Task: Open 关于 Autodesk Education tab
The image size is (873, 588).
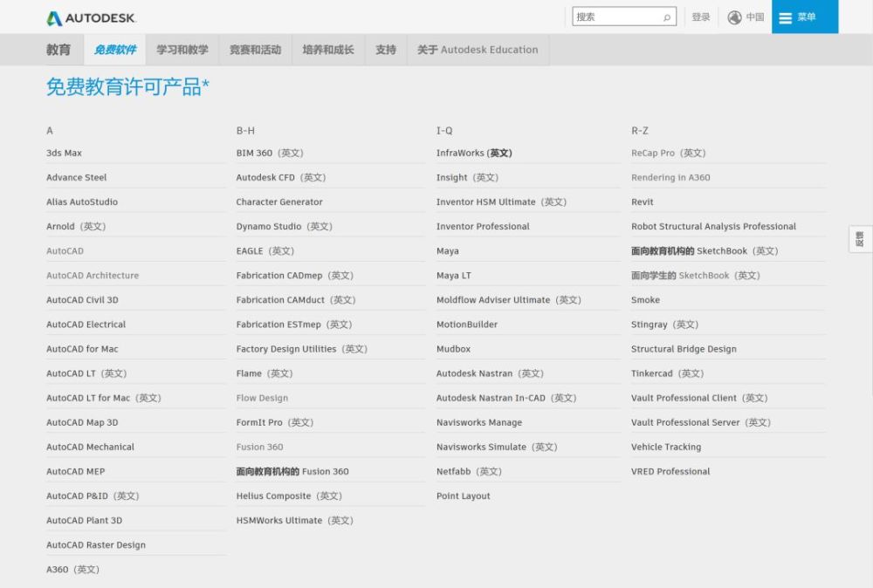Action: (x=478, y=50)
